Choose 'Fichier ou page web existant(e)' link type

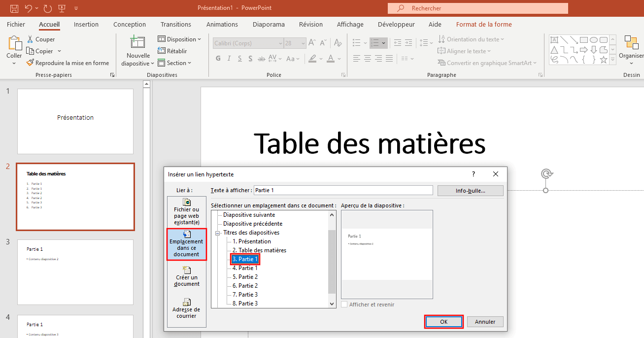pyautogui.click(x=187, y=212)
